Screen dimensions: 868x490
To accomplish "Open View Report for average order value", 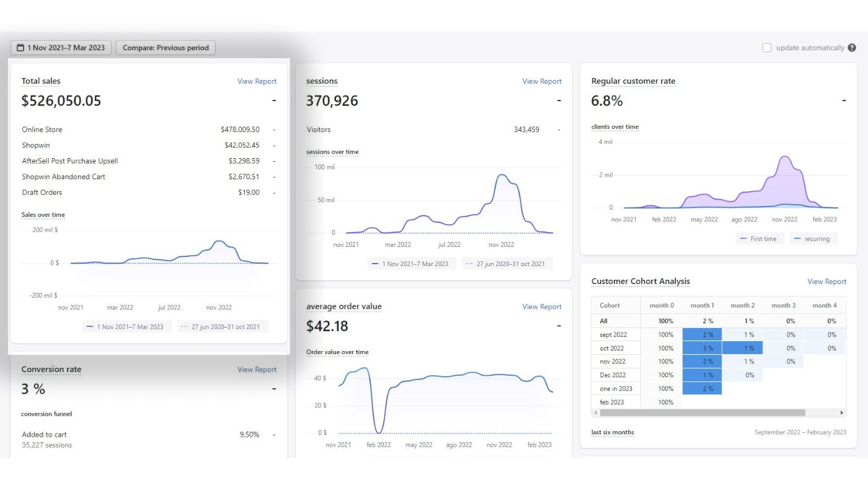I will 542,306.
